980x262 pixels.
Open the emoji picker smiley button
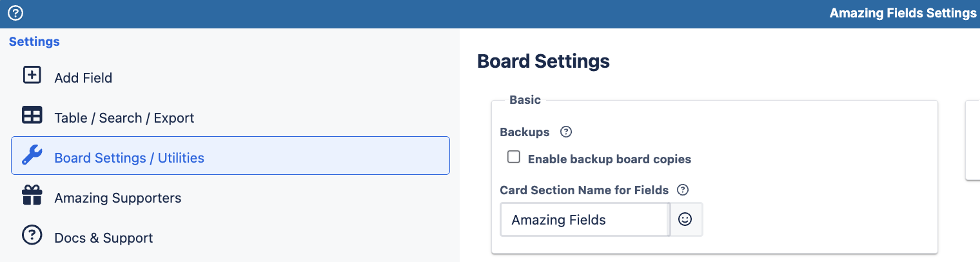pos(686,219)
